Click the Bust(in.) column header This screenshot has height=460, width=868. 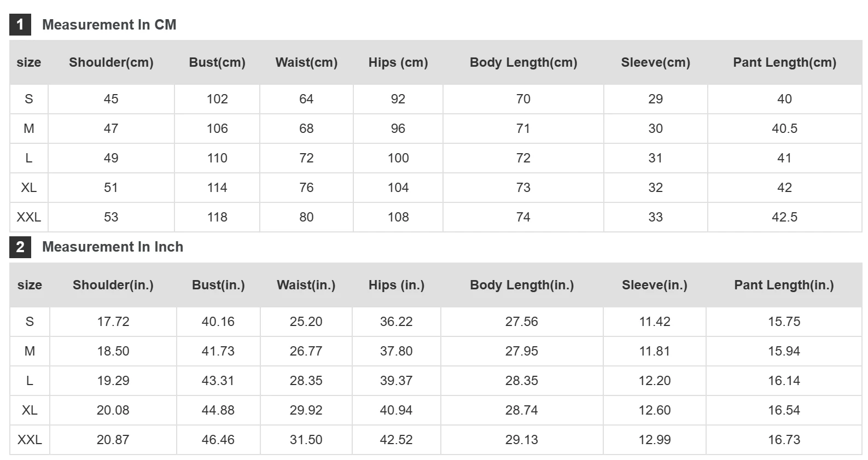(218, 285)
